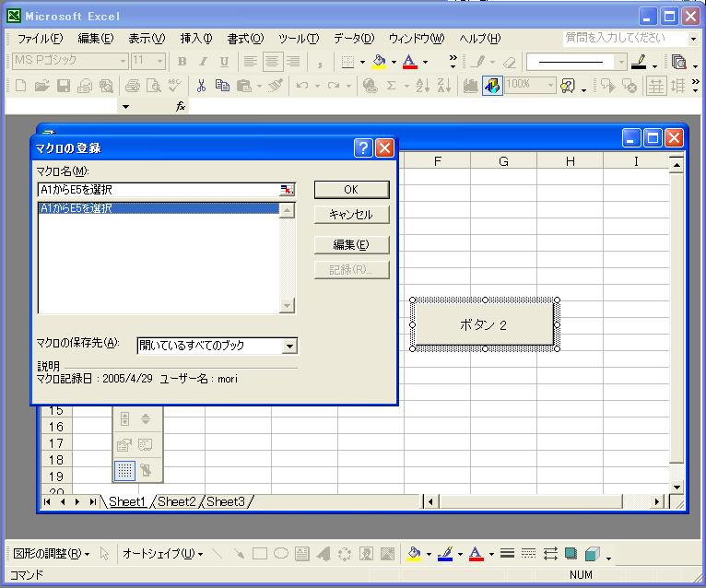The width and height of the screenshot is (706, 588).
Task: Select macro A1からE5を選択 in list
Action: [159, 208]
